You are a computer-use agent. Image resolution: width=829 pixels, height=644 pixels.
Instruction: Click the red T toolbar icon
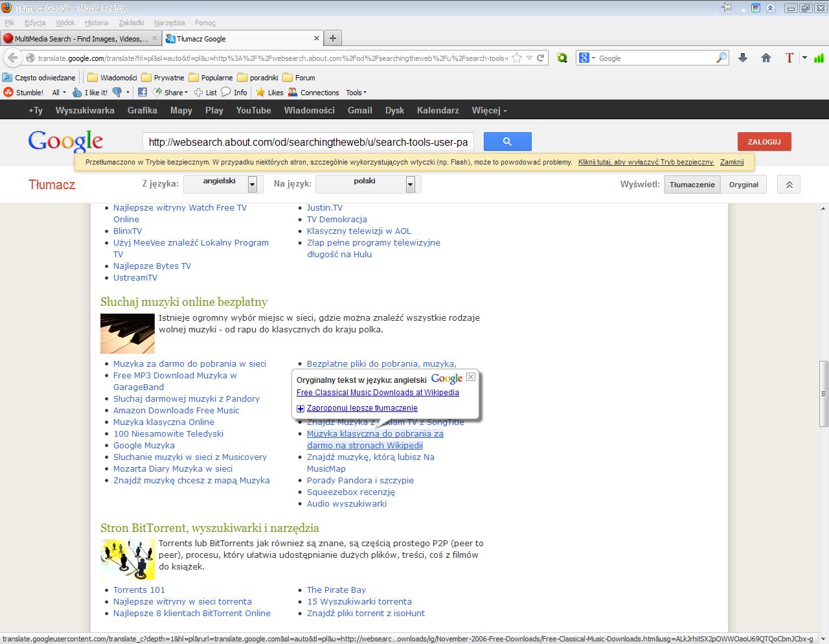(789, 58)
